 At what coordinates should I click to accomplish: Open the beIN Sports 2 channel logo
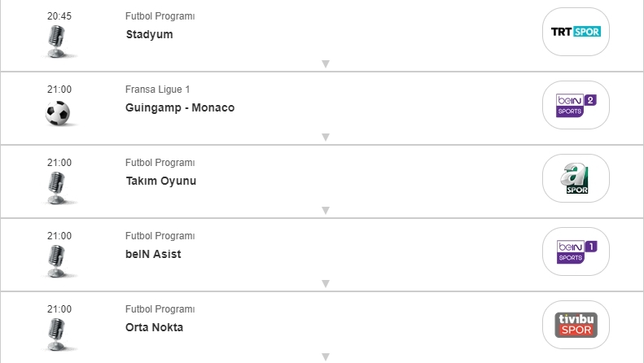[x=576, y=105]
